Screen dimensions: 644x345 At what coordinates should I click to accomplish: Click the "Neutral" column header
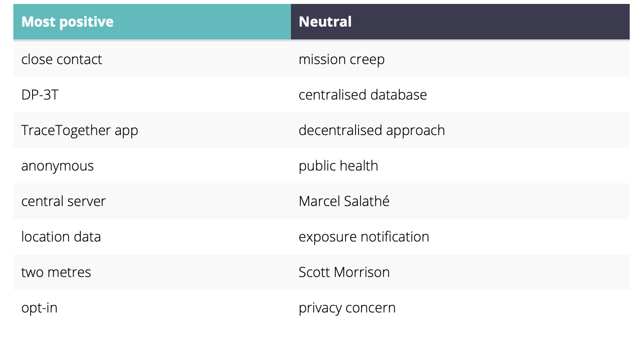click(x=325, y=22)
